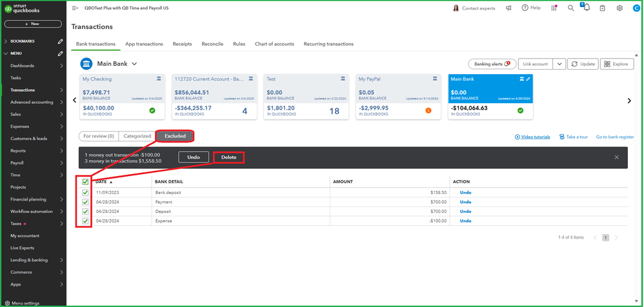Expand Dashboards in sidebar
This screenshot has height=307, width=644.
(61, 66)
